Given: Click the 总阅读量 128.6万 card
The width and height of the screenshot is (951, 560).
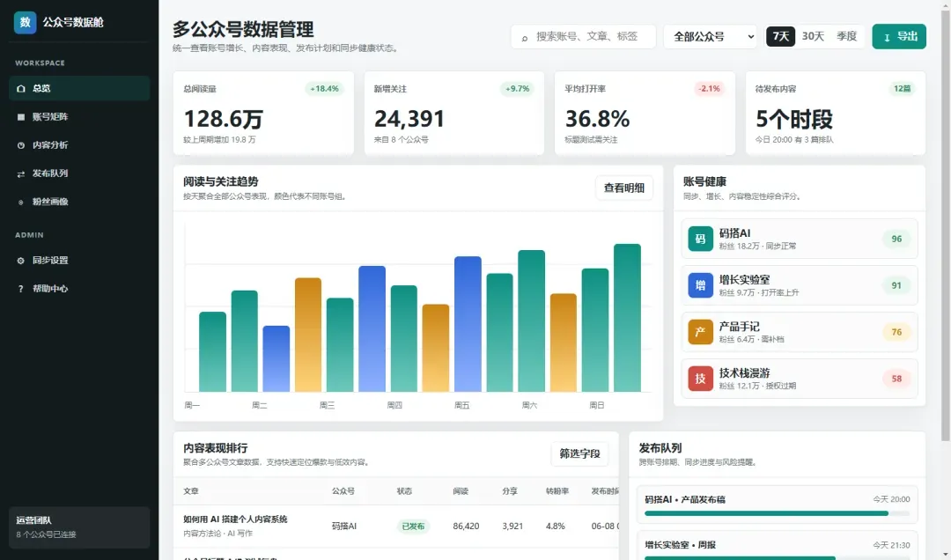Looking at the screenshot, I should 263,114.
